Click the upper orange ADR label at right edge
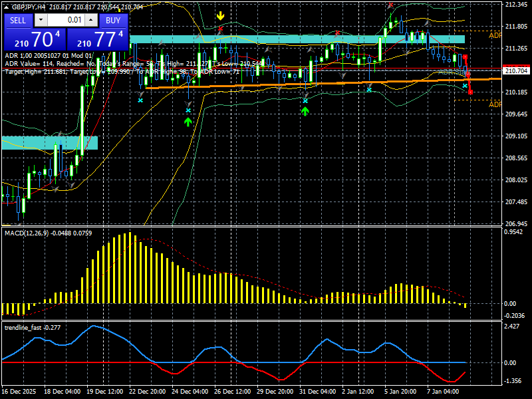Viewport: 532px width, 399px height. pyautogui.click(x=495, y=35)
